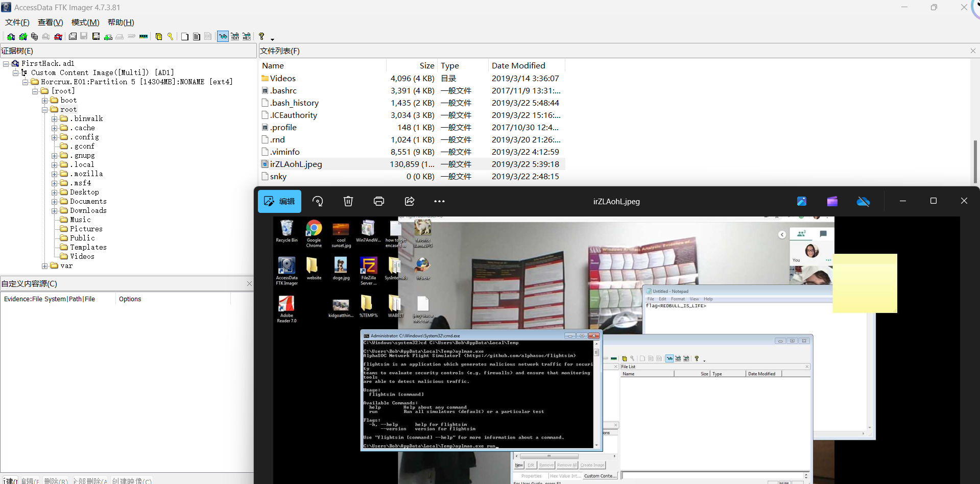
Task: Select the Videos folder row in file list
Action: point(413,79)
